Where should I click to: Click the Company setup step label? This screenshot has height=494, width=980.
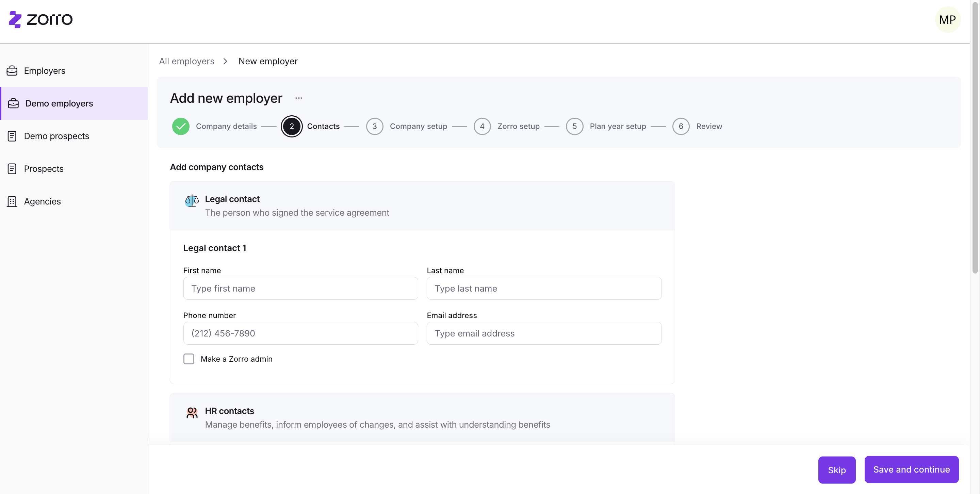tap(419, 126)
